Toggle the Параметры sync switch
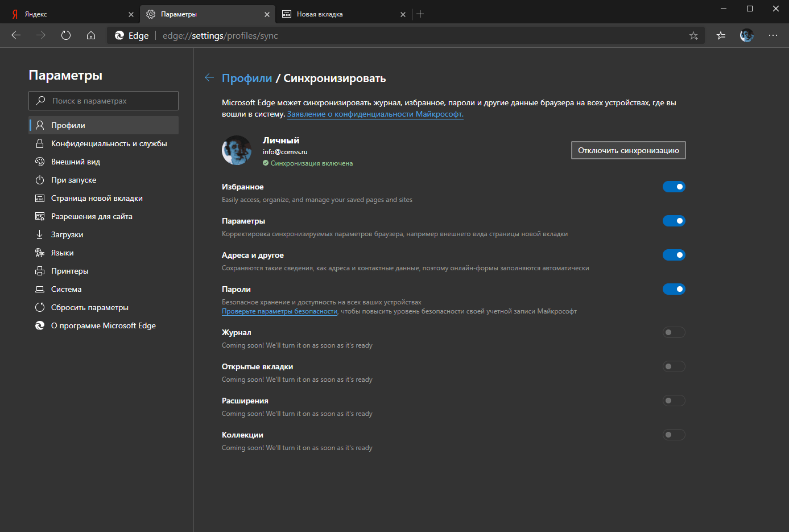The image size is (789, 532). (x=674, y=221)
